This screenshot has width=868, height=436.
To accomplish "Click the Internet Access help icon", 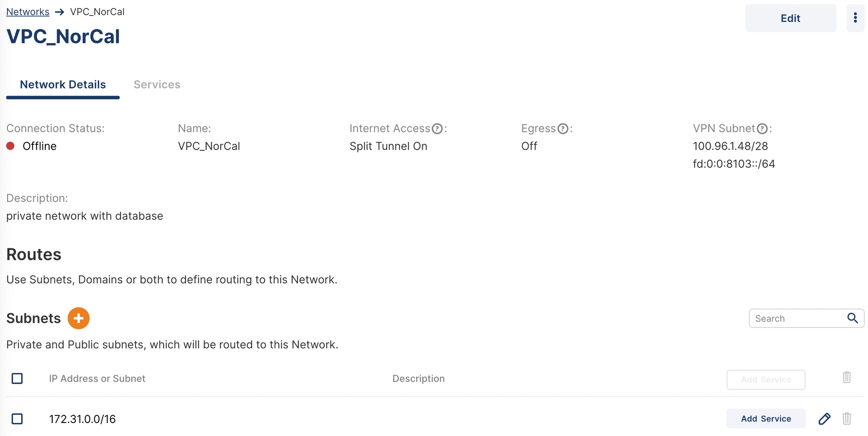I will [x=438, y=129].
